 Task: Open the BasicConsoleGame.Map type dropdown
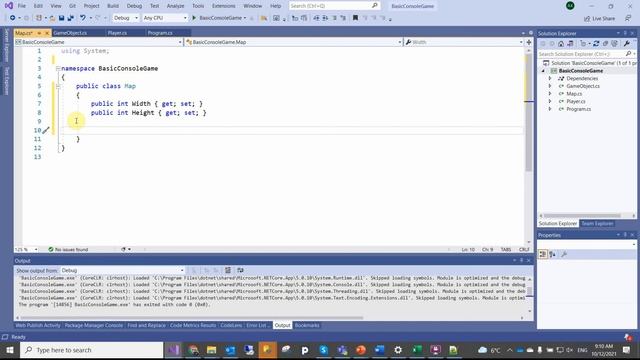click(x=293, y=42)
